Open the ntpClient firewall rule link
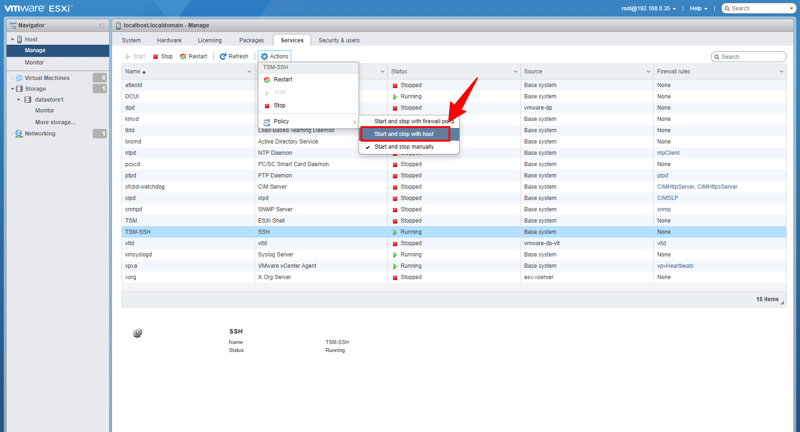Image resolution: width=800 pixels, height=432 pixels. (668, 153)
